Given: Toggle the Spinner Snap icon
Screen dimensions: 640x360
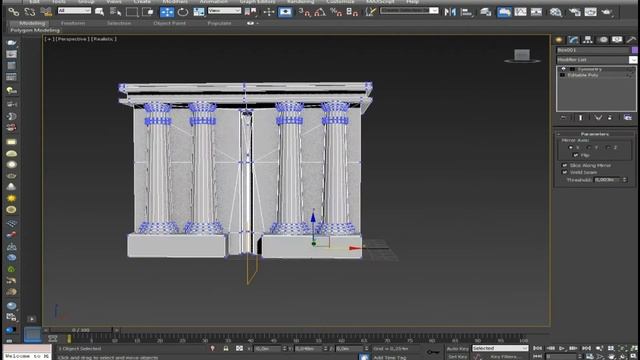Looking at the screenshot, I should click(352, 12).
